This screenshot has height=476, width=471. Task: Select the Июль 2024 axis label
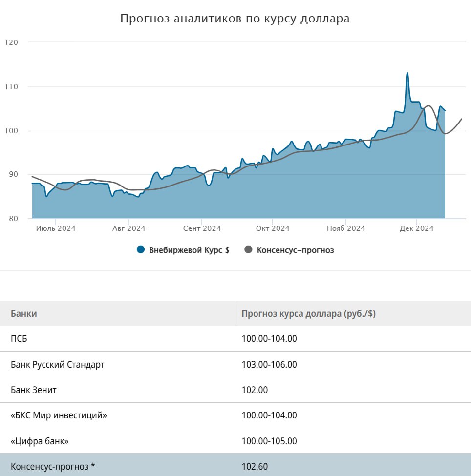pos(56,228)
